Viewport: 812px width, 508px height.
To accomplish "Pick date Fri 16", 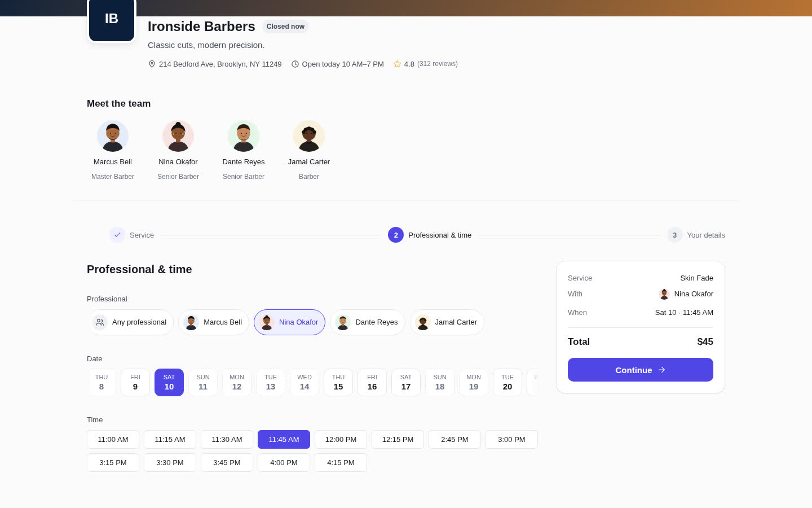I will [372, 382].
